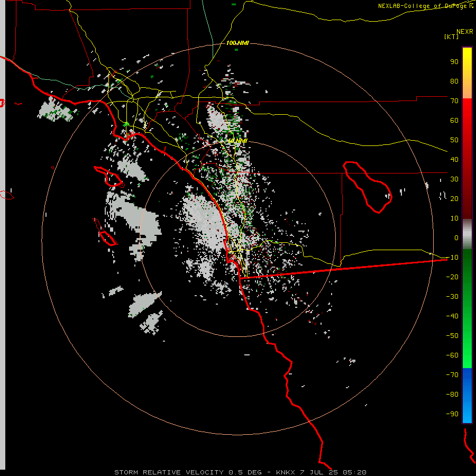The height and width of the screenshot is (476, 476).
Task: Click the 60 value on the velocity scale
Action: (454, 120)
